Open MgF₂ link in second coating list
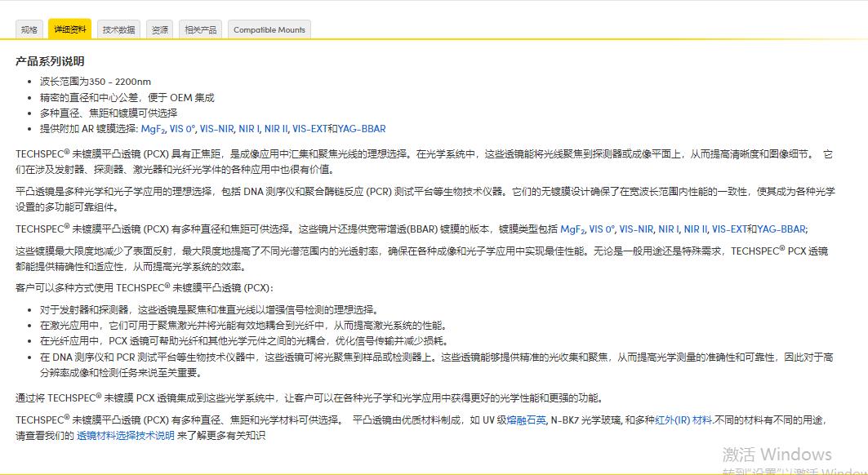This screenshot has width=868, height=475. pos(572,229)
